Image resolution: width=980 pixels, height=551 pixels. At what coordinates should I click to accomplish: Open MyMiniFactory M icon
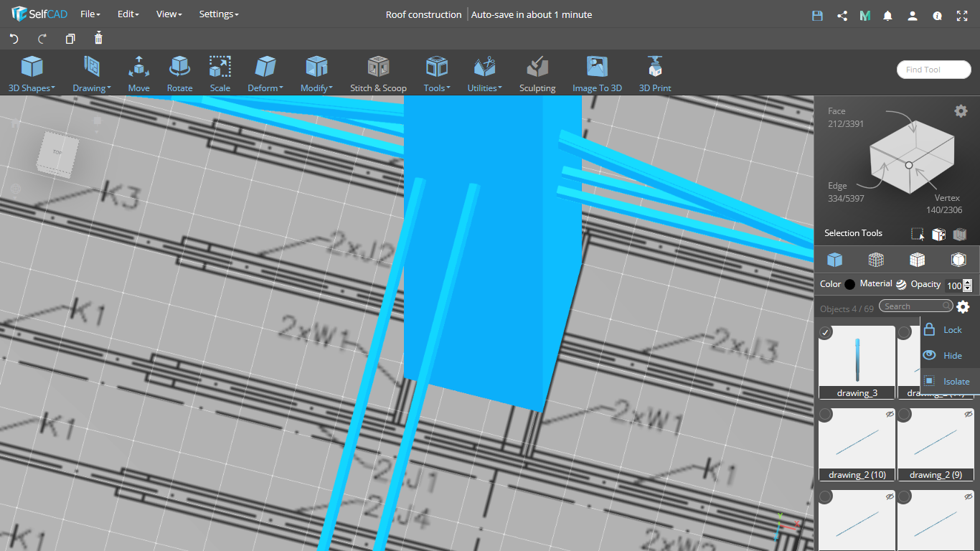(x=865, y=15)
